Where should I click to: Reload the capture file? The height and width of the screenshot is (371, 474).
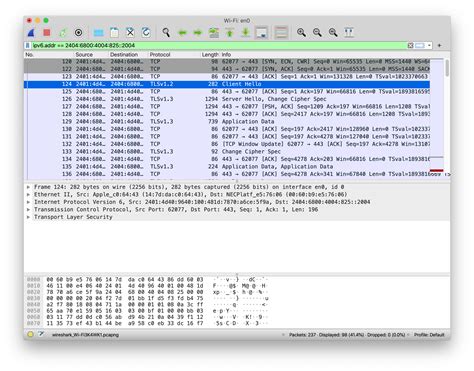point(146,32)
